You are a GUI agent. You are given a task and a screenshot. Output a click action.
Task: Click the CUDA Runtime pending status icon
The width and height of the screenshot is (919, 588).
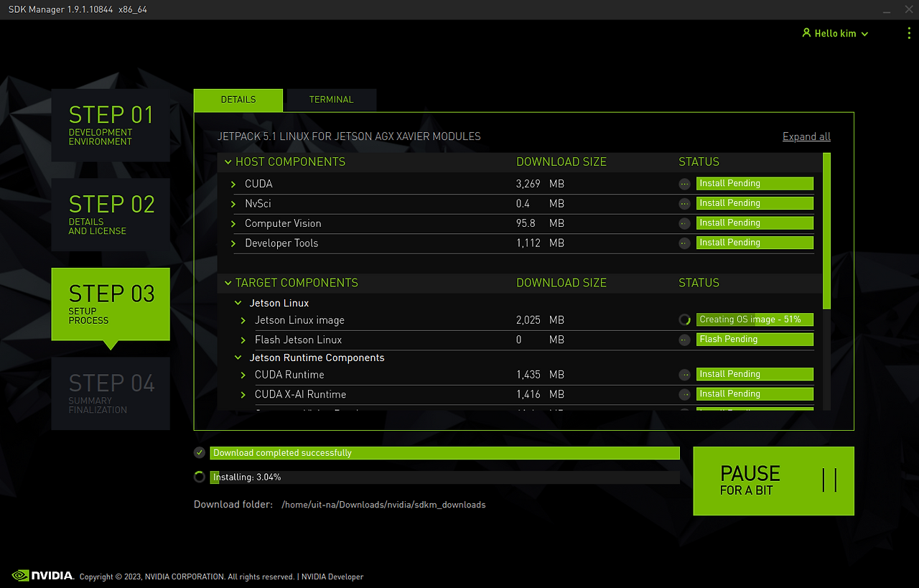click(x=684, y=374)
